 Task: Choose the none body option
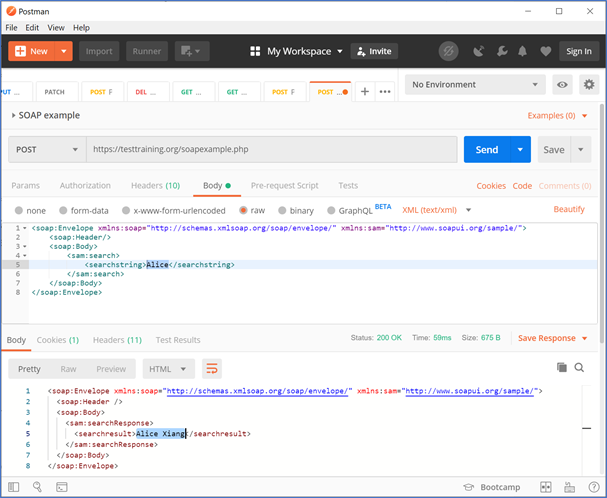pos(30,210)
